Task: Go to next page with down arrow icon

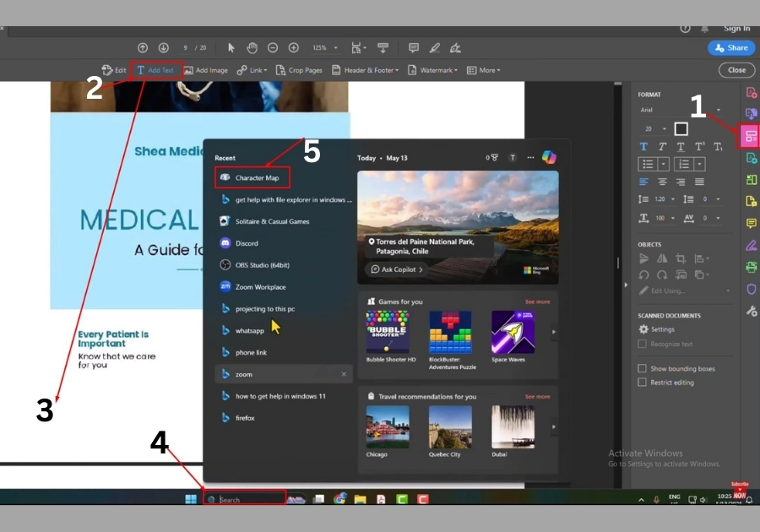Action: click(163, 48)
